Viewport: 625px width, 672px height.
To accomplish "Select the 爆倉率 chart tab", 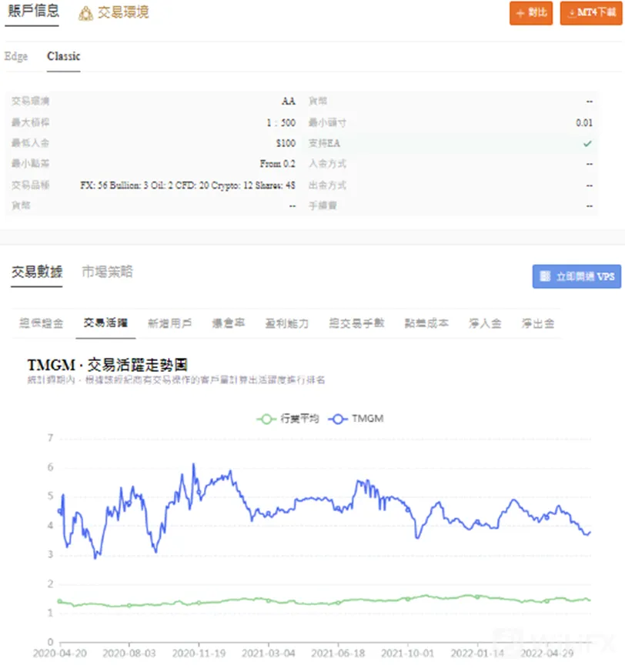I will 228,323.
